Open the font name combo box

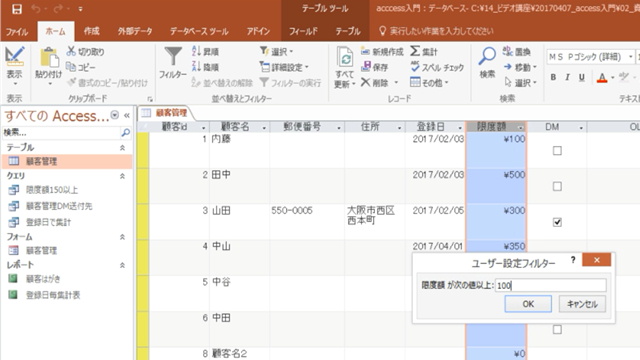[590, 56]
